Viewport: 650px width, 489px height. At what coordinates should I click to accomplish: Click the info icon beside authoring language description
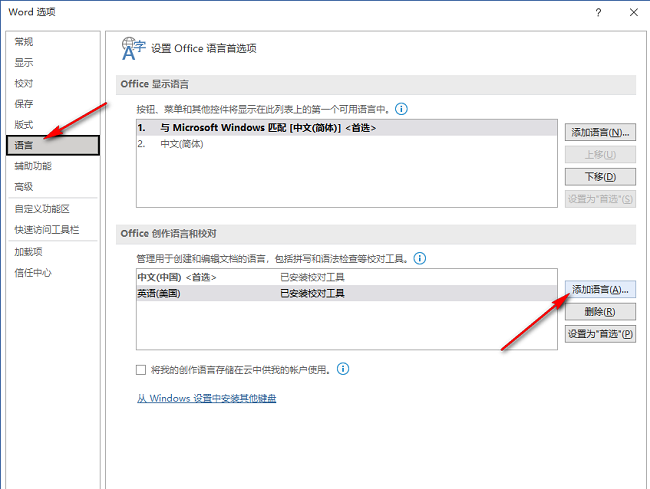(420, 259)
